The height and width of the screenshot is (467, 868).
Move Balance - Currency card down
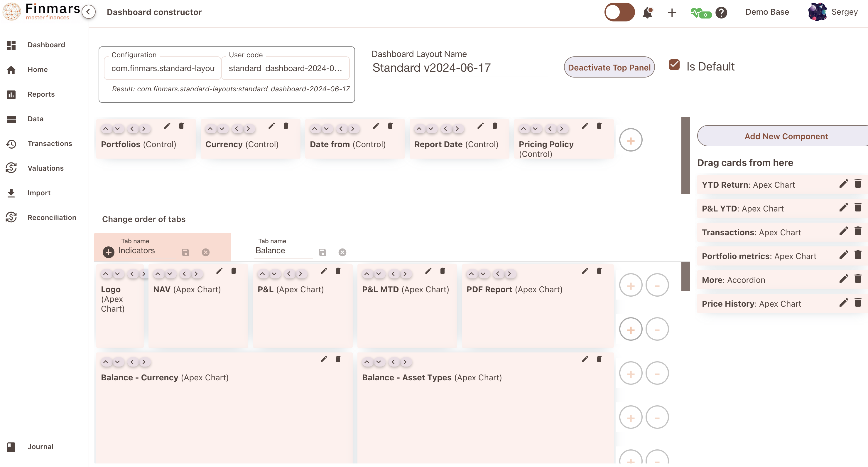tap(117, 362)
